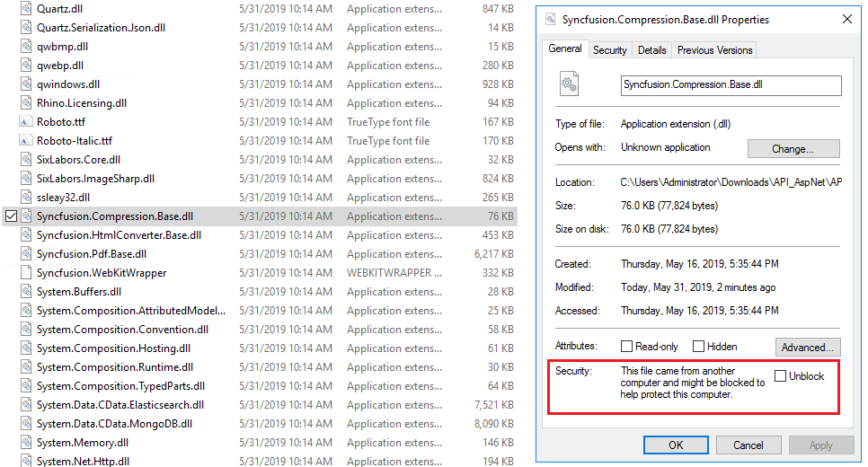868x467 pixels.
Task: Click the TrueType font file type for Roboto.ttf
Action: point(388,122)
